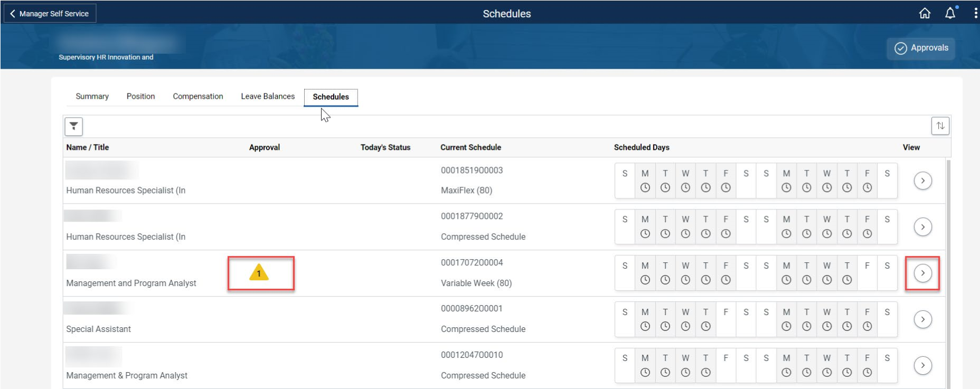Click the Management and Program Analyst title
This screenshot has width=980, height=389.
[131, 283]
